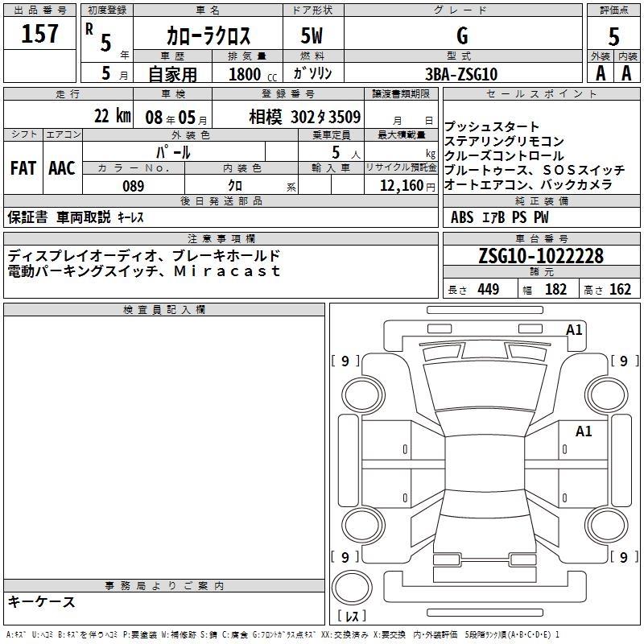This screenshot has height=644, width=644.
Task: Select air conditioner type AAC
Action: tap(62, 168)
